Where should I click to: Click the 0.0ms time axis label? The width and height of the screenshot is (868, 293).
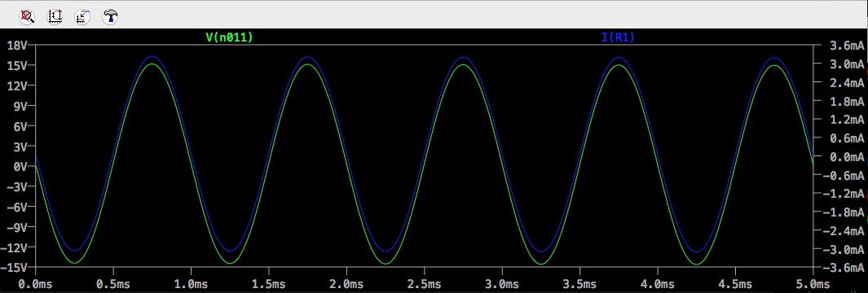coord(35,284)
